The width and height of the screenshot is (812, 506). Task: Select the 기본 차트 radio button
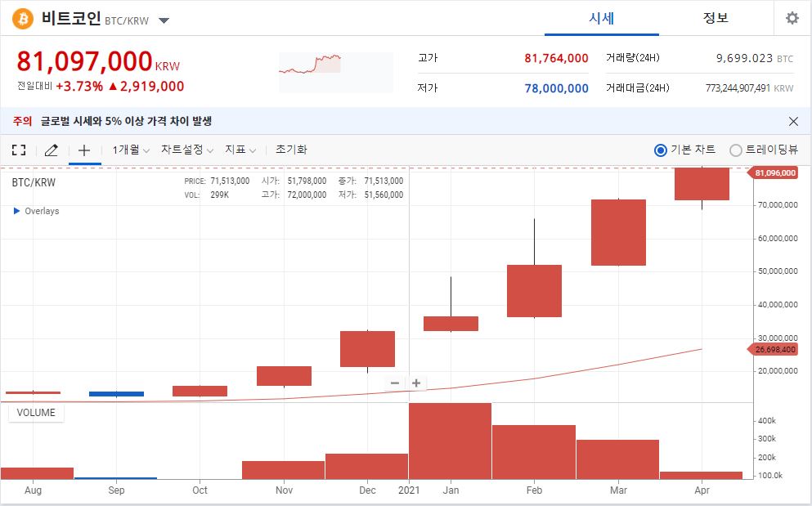[660, 150]
